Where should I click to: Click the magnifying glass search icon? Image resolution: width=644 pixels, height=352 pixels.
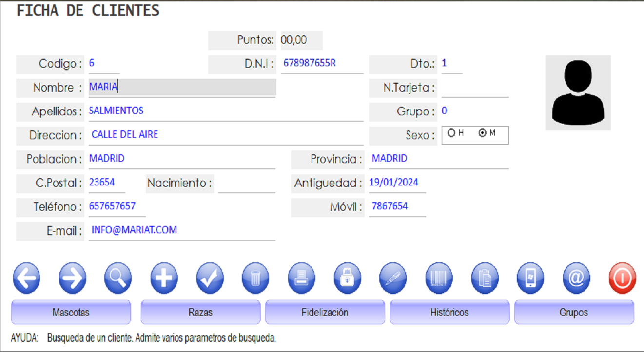(x=118, y=278)
